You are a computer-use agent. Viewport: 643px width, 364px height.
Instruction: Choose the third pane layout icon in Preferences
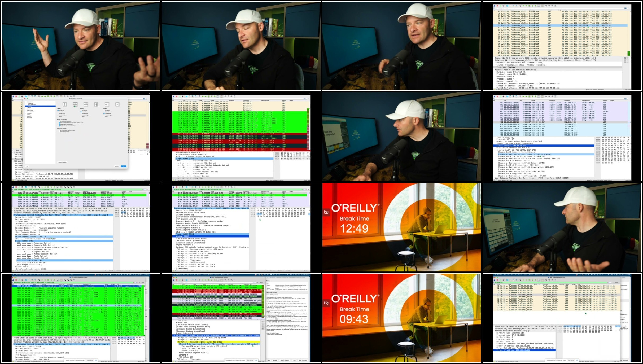pyautogui.click(x=86, y=104)
